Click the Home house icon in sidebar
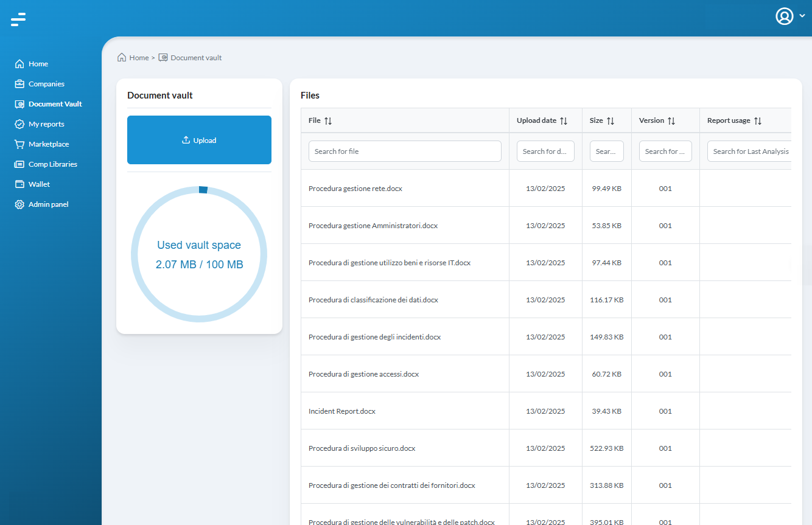Image resolution: width=812 pixels, height=525 pixels. click(x=19, y=64)
